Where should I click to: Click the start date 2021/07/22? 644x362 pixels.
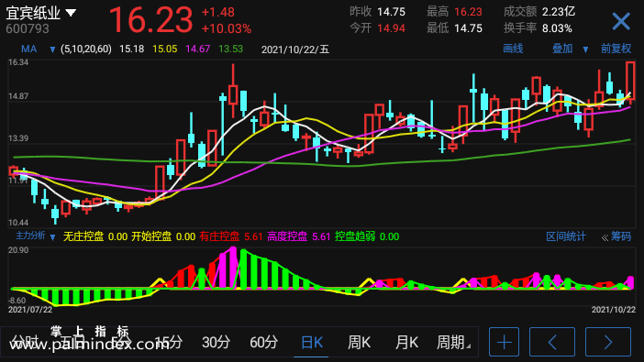tap(30, 310)
